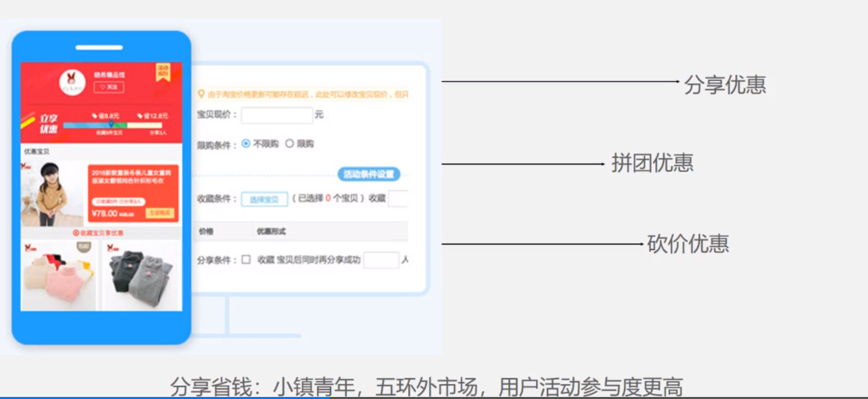Click the orange location pin notice icon
The width and height of the screenshot is (868, 399).
201,94
